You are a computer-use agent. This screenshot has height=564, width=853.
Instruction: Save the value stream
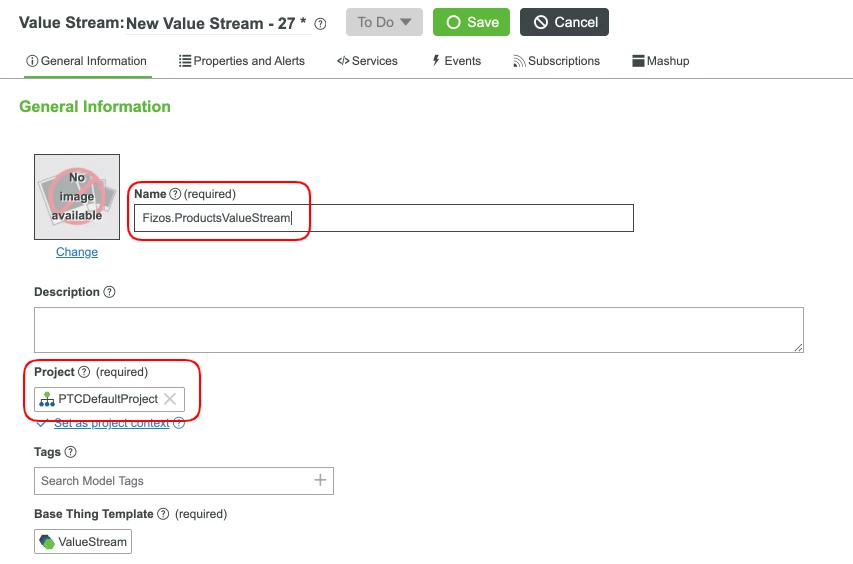point(471,22)
